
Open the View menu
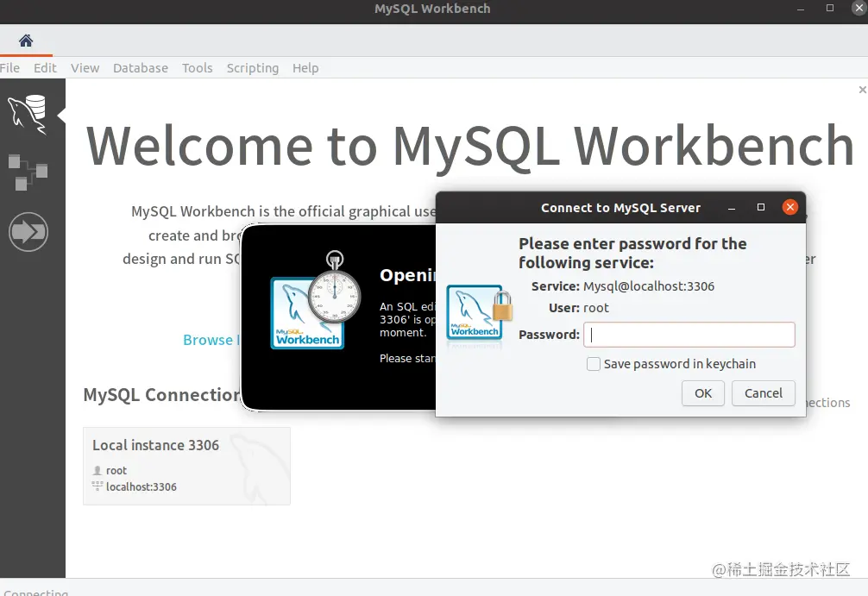(85, 68)
